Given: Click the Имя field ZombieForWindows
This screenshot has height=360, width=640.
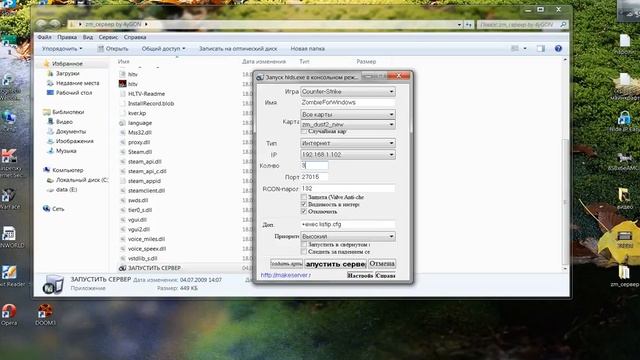Looking at the screenshot, I should 348,102.
